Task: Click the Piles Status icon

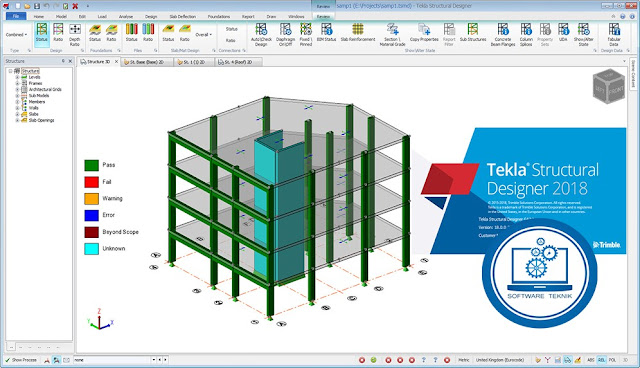Action: point(131,32)
